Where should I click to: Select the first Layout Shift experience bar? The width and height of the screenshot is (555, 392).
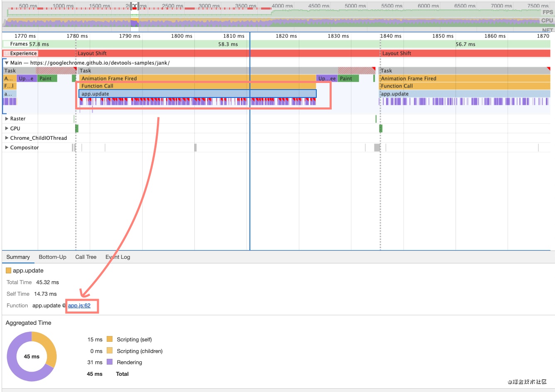[x=227, y=54]
